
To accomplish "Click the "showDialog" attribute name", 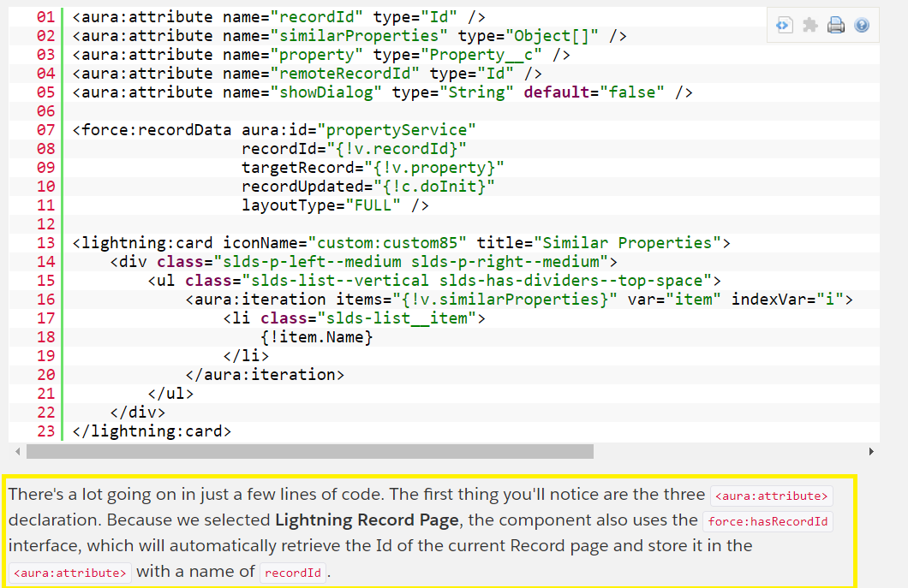I will pos(326,92).
